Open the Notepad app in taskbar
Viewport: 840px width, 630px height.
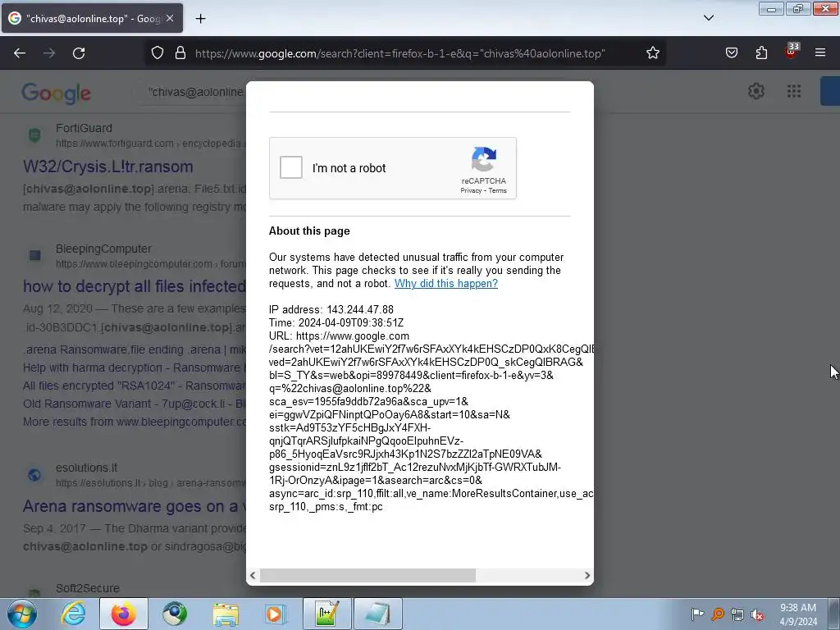click(x=377, y=614)
